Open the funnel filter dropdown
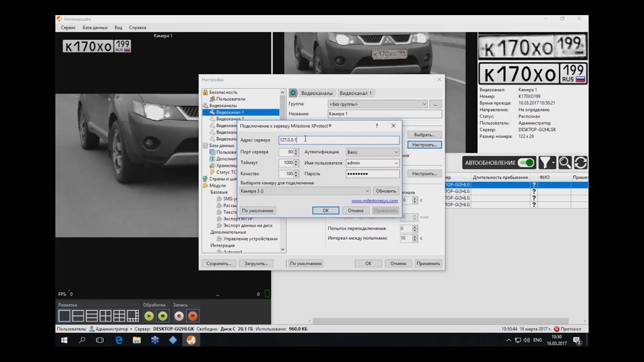The image size is (644, 362). [547, 163]
